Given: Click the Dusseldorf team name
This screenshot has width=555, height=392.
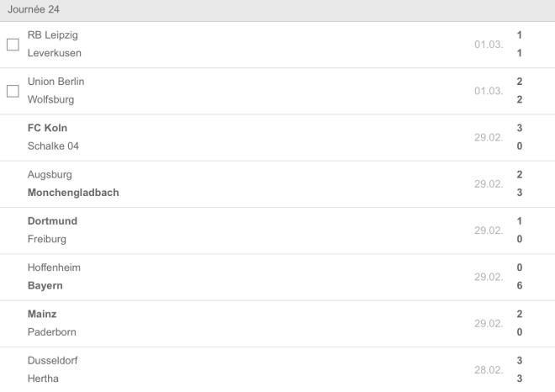Looking at the screenshot, I should coord(53,360).
